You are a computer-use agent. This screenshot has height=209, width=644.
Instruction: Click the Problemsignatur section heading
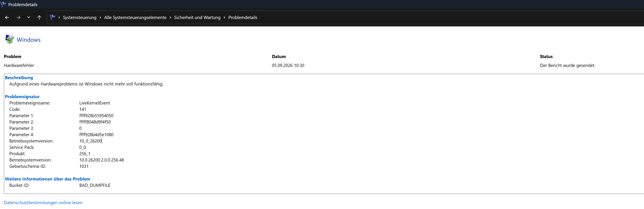pos(22,97)
